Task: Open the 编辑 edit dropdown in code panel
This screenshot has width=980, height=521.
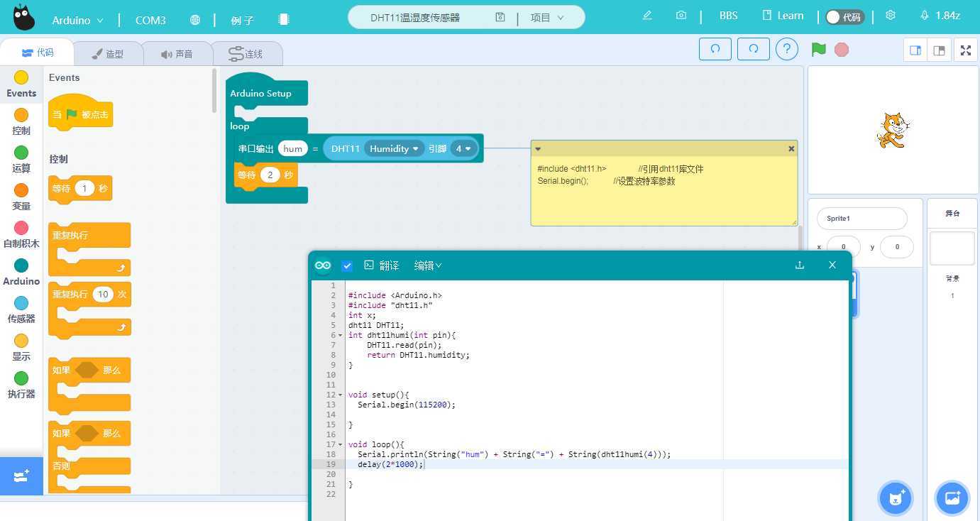Action: point(428,265)
